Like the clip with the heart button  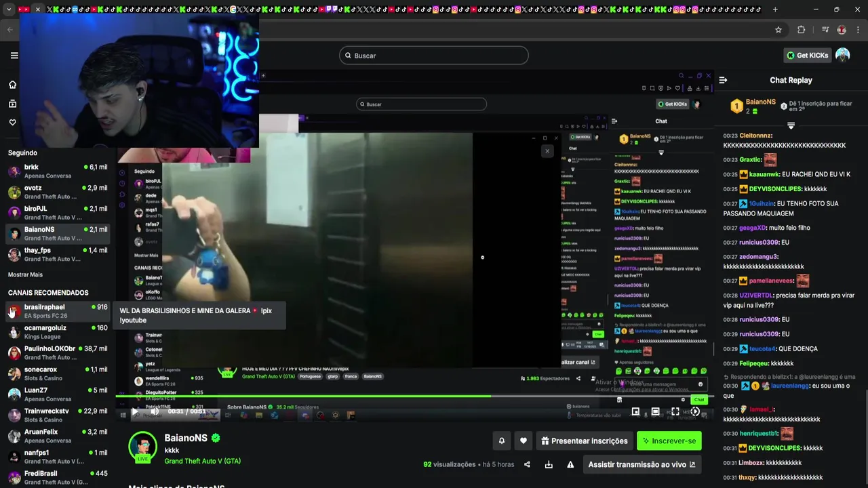coord(524,441)
